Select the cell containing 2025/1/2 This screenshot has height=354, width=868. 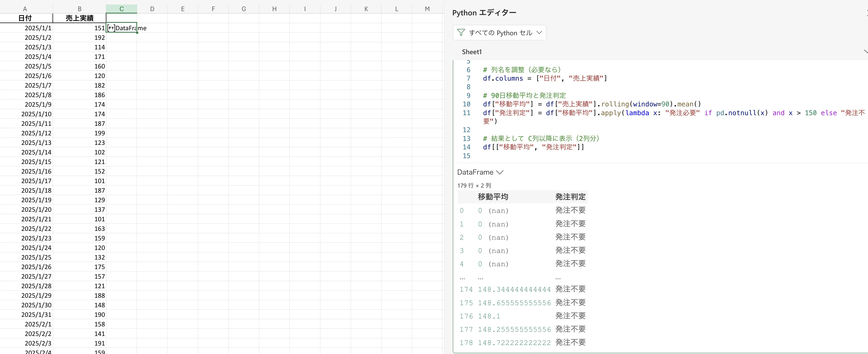pos(26,37)
